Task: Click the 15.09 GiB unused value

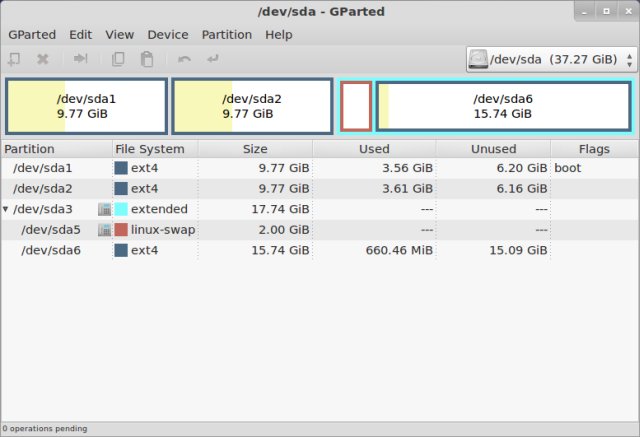Action: pyautogui.click(x=518, y=250)
